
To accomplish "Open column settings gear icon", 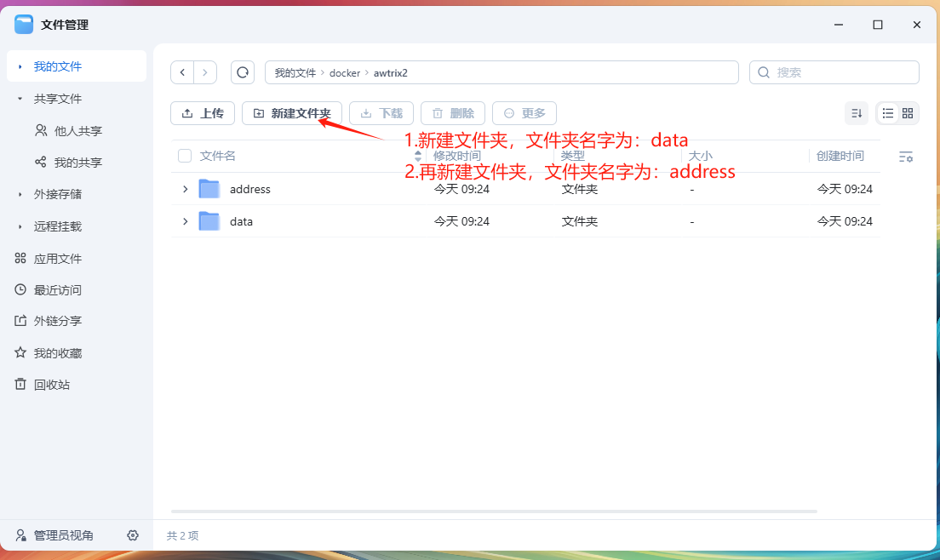I will pos(906,157).
